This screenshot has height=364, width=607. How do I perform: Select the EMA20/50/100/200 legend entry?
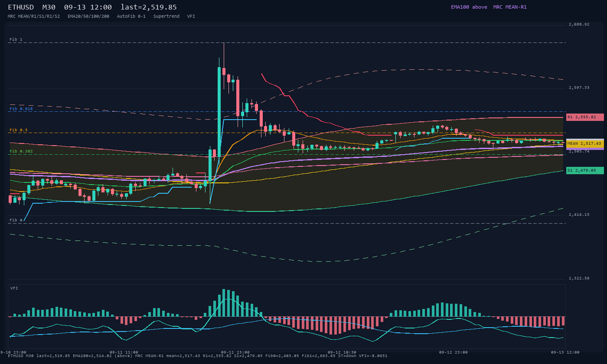pyautogui.click(x=88, y=16)
